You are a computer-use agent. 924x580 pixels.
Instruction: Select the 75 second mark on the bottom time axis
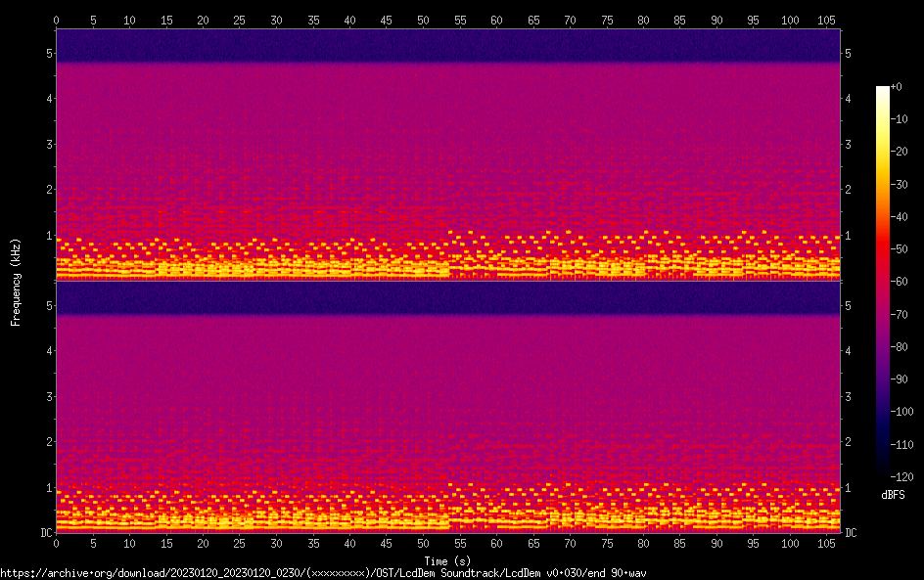607,543
